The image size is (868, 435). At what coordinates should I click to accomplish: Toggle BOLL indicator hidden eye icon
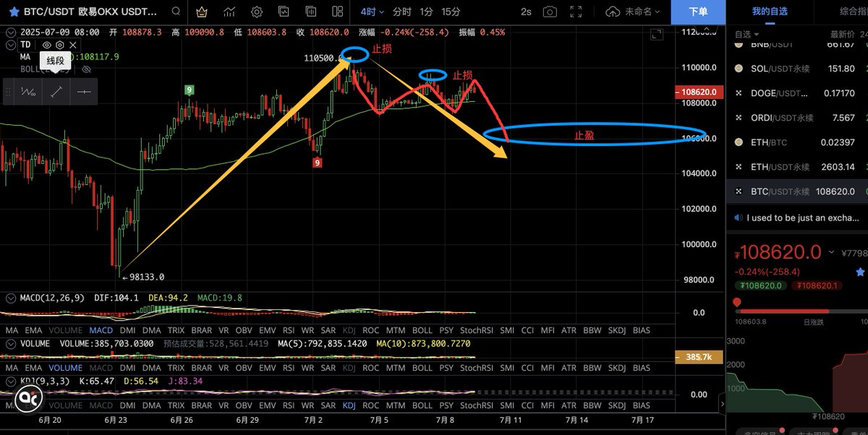pos(86,69)
